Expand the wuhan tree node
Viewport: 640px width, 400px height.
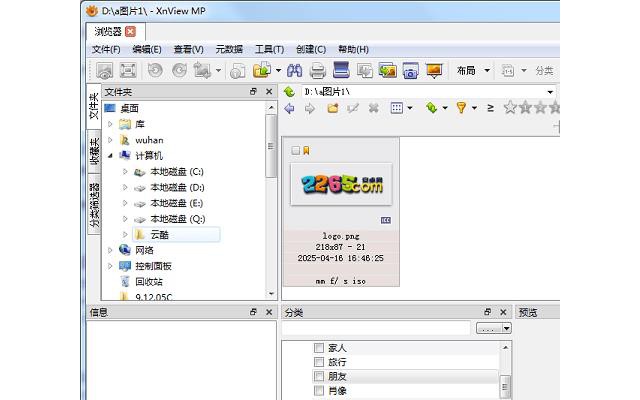pos(110,140)
